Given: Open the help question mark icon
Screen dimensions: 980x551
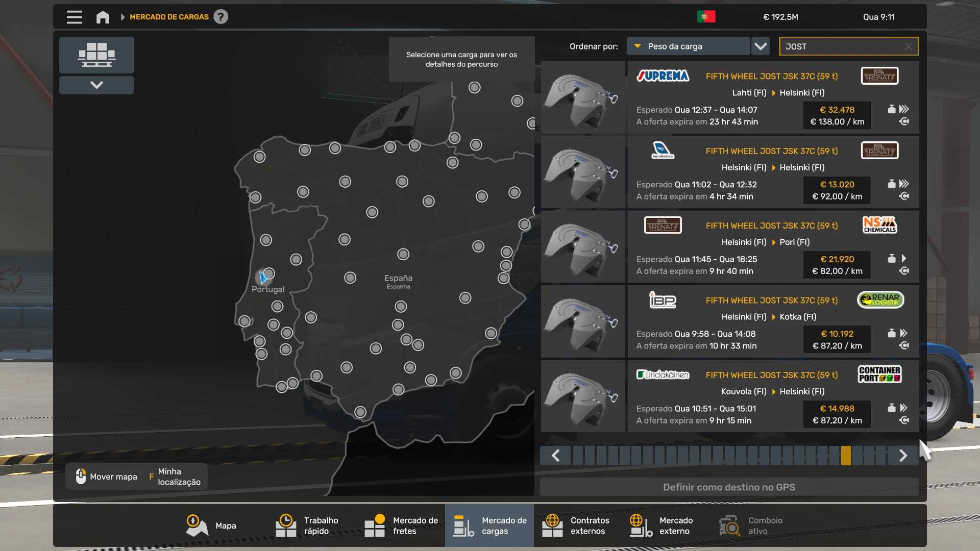Looking at the screenshot, I should 220,17.
